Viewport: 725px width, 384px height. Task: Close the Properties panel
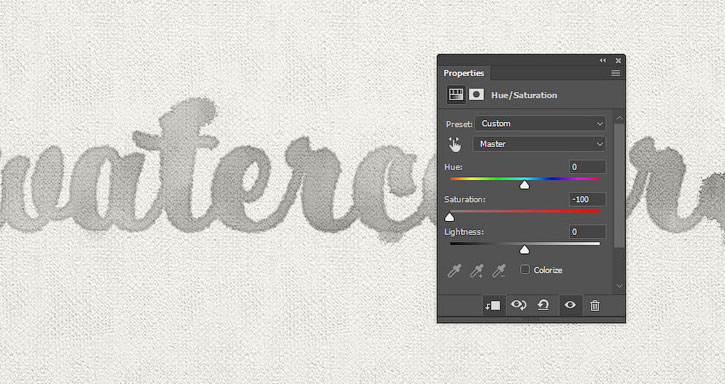pos(618,61)
